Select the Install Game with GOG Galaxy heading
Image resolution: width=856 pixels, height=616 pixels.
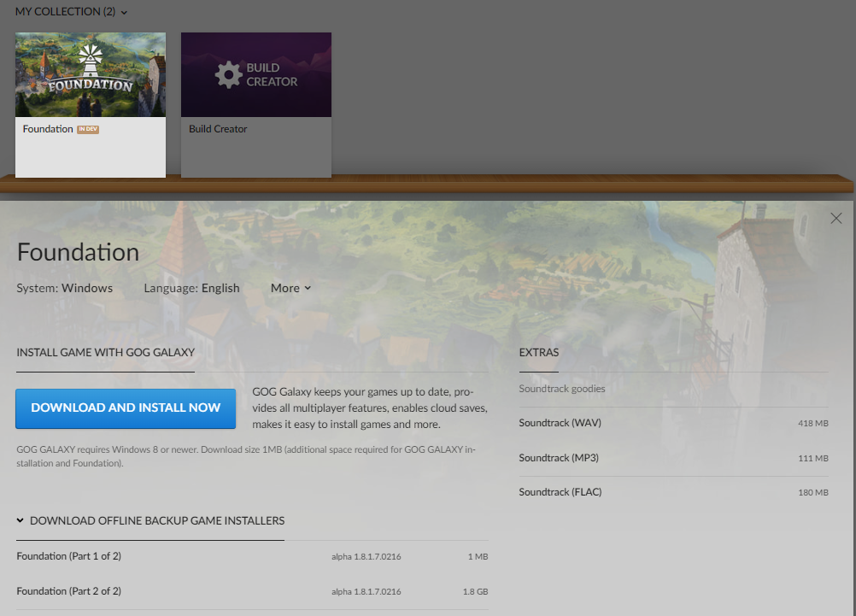tap(105, 352)
